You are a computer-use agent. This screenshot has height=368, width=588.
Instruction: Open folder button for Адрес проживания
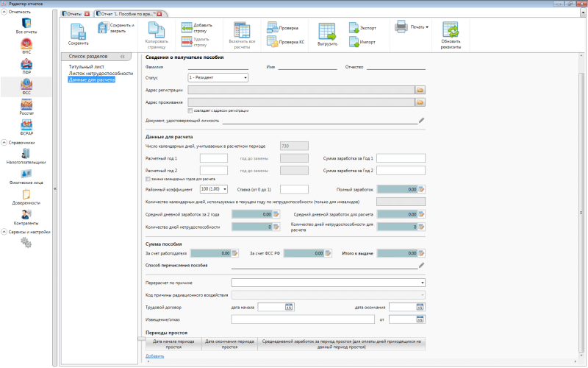420,102
